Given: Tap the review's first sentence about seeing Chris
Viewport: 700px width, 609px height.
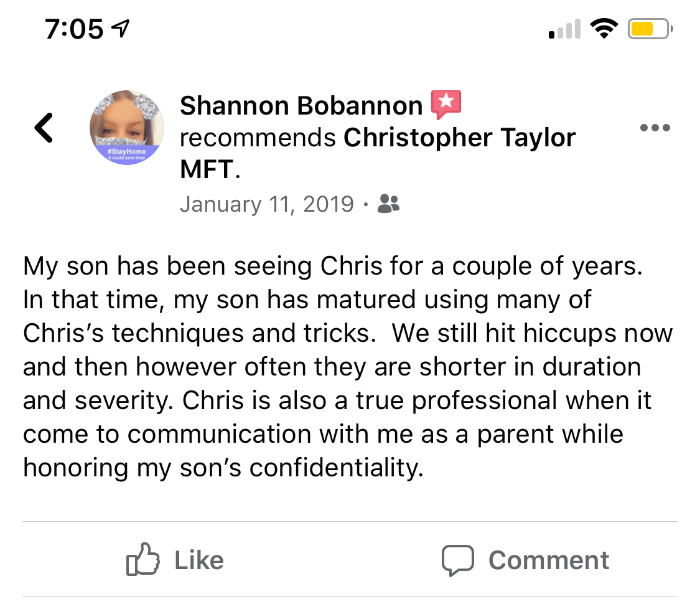Looking at the screenshot, I should click(333, 266).
